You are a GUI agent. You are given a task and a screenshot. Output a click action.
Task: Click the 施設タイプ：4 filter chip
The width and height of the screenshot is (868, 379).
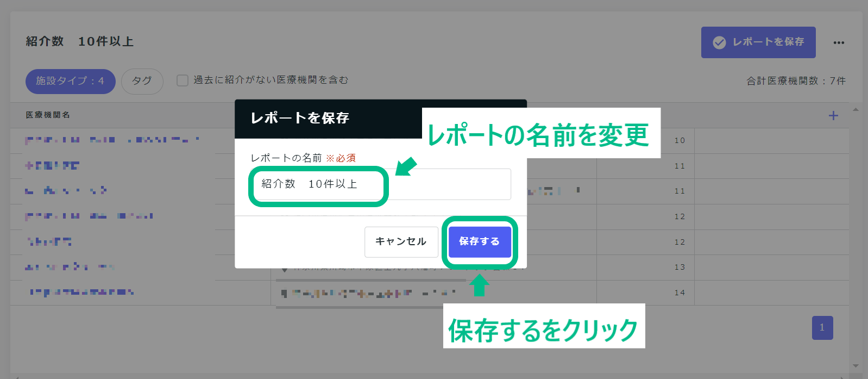pyautogui.click(x=70, y=81)
